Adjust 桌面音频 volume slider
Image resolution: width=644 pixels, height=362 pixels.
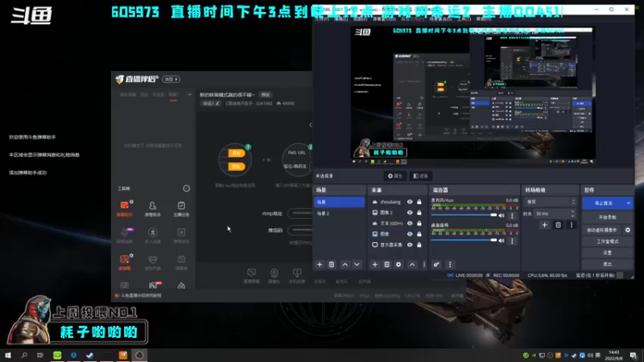point(464,241)
